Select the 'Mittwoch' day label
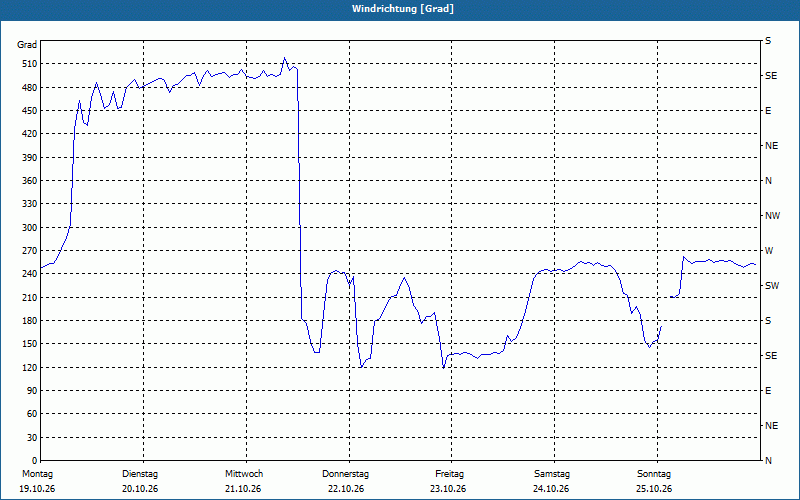The image size is (800, 500). point(244,474)
